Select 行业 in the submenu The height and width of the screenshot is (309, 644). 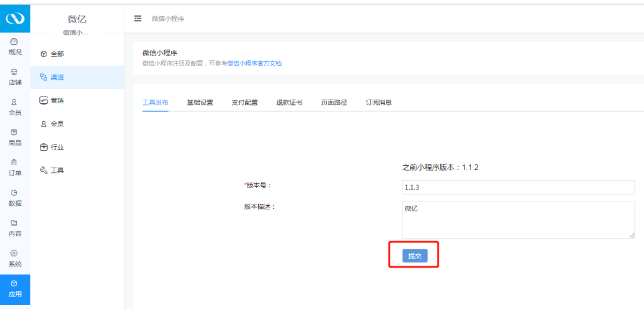click(x=57, y=147)
